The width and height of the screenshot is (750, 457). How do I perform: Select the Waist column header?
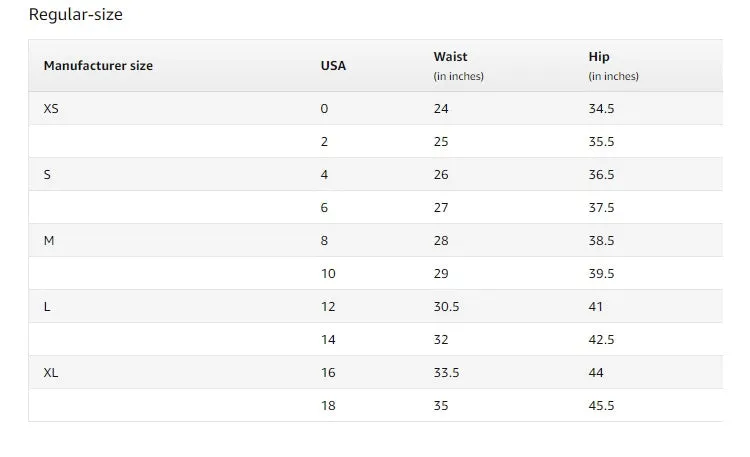[450, 56]
